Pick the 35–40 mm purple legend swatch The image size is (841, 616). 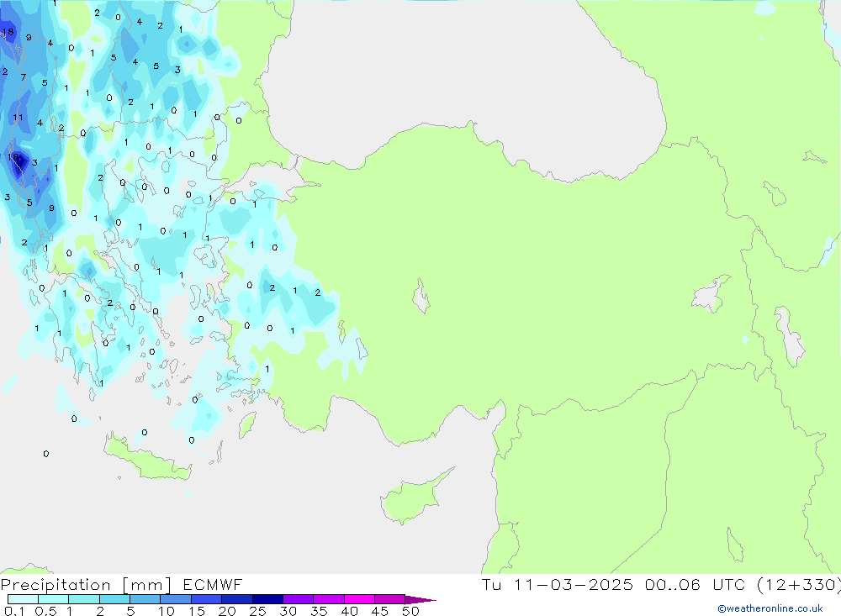tap(329, 599)
